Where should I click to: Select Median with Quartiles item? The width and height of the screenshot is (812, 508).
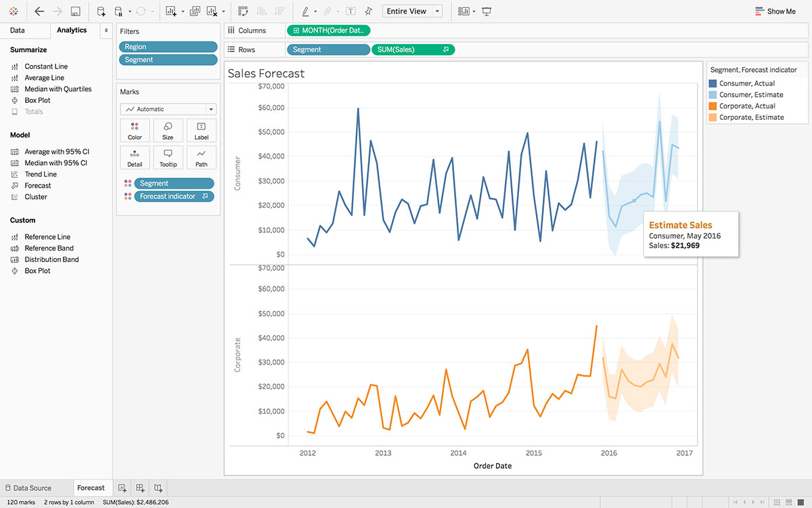58,89
